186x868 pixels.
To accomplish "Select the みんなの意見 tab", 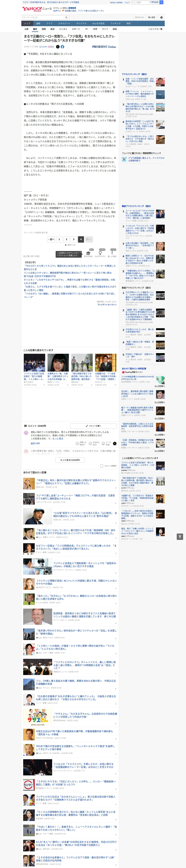I will (x=98, y=24).
